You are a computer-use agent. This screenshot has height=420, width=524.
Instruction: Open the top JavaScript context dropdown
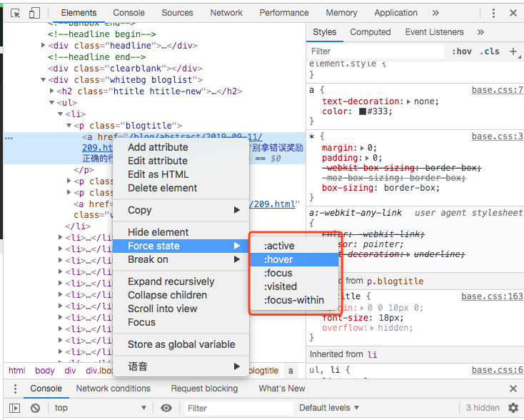(x=100, y=408)
